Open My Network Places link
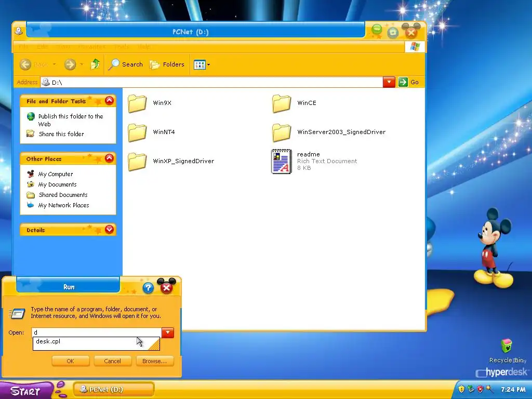Image resolution: width=532 pixels, height=399 pixels. tap(63, 205)
